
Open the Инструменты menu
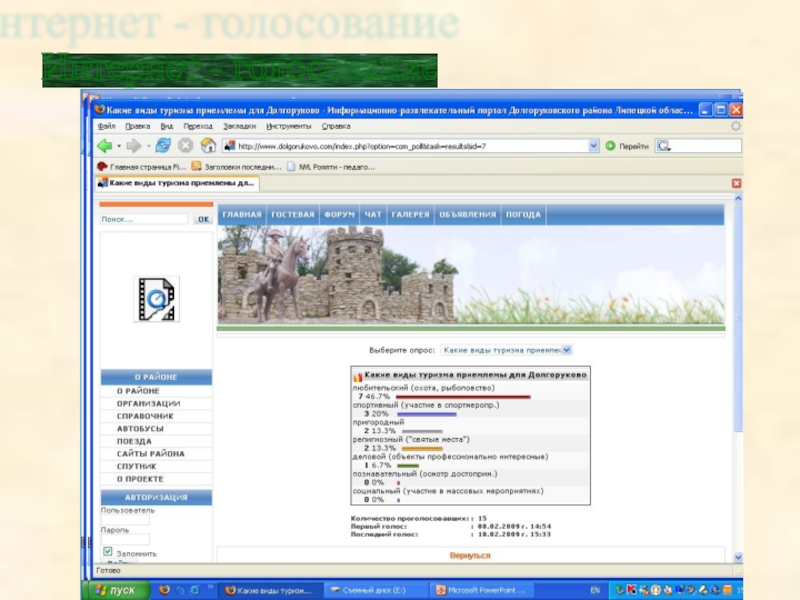tap(288, 126)
